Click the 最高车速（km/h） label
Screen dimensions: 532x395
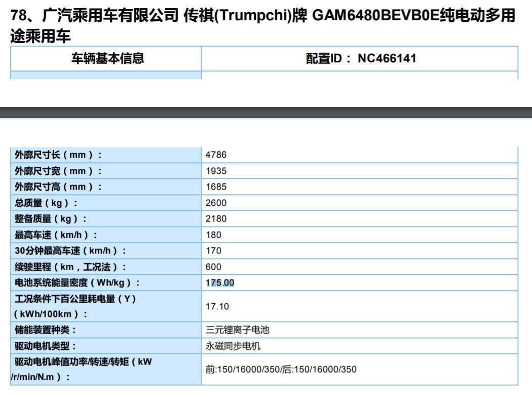click(56, 235)
